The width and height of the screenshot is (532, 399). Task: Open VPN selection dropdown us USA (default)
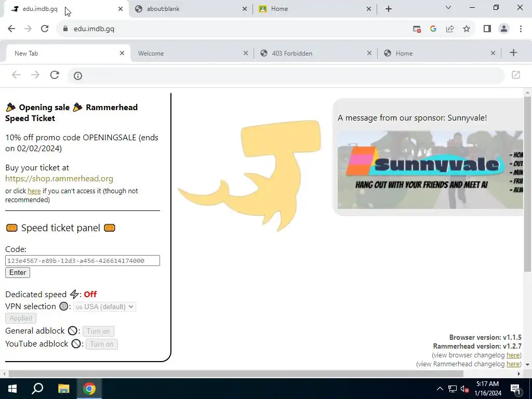point(104,307)
